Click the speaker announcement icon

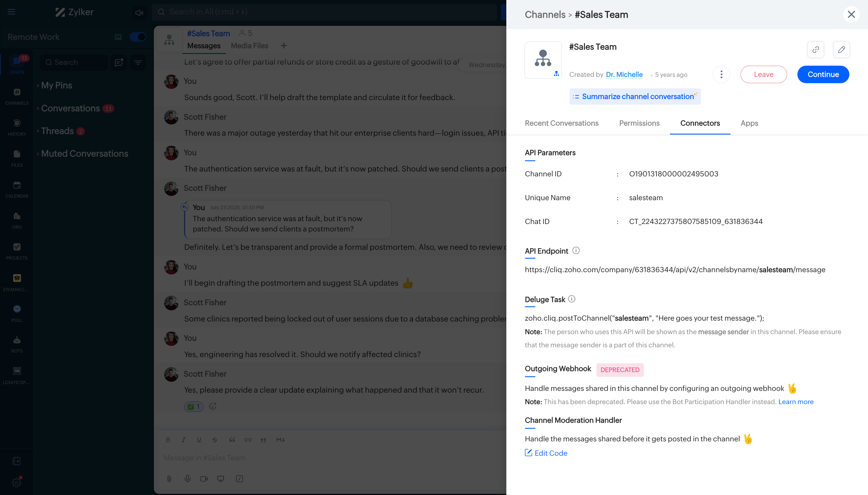click(x=139, y=13)
